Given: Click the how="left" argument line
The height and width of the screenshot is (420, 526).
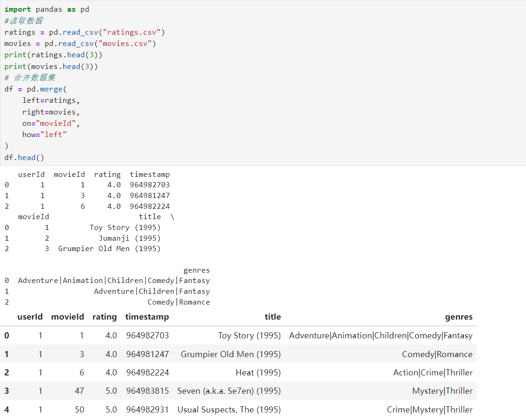Looking at the screenshot, I should (44, 135).
